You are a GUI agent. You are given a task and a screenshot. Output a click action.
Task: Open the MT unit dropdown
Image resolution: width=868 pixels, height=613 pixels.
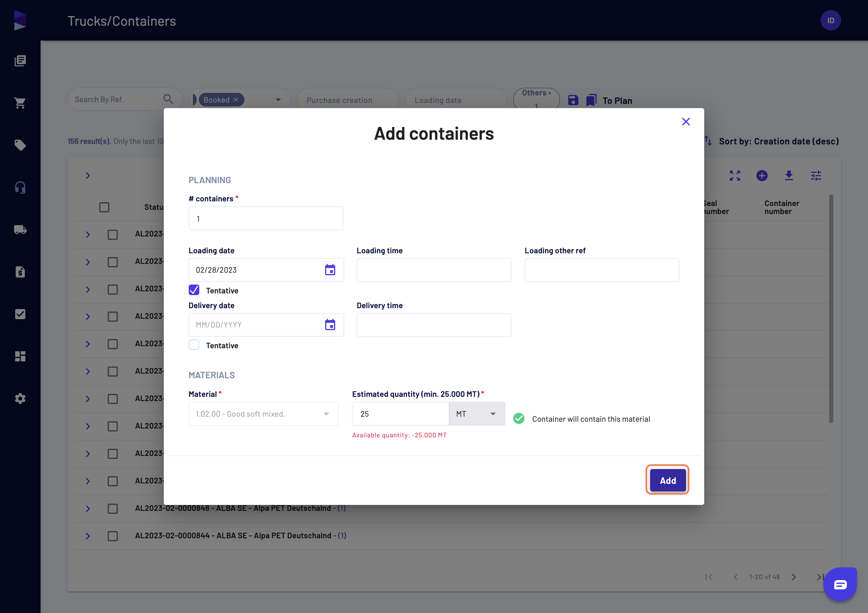pyautogui.click(x=477, y=414)
